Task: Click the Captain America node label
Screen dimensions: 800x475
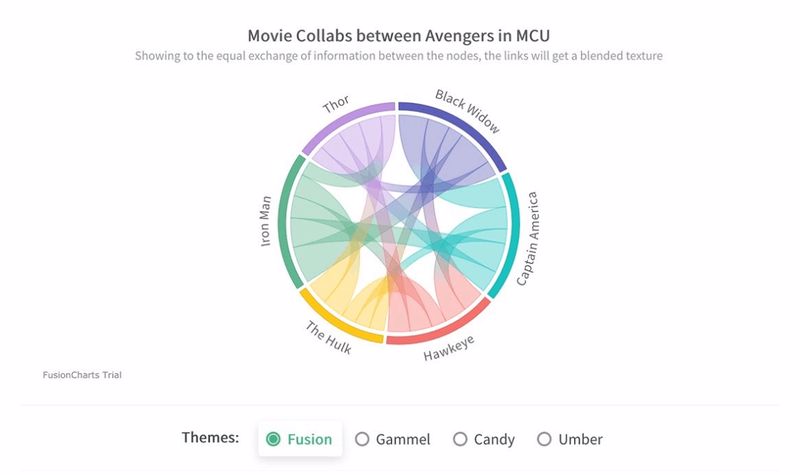Action: tap(528, 238)
